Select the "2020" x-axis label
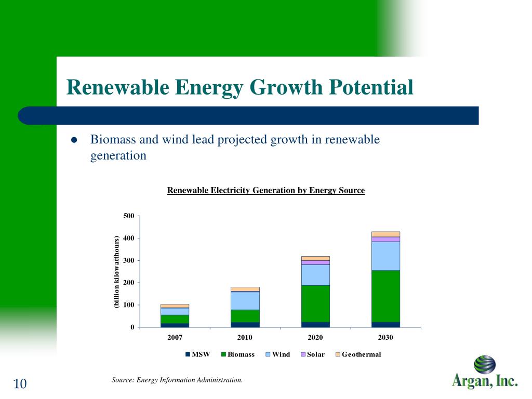532x399 pixels. pos(315,338)
